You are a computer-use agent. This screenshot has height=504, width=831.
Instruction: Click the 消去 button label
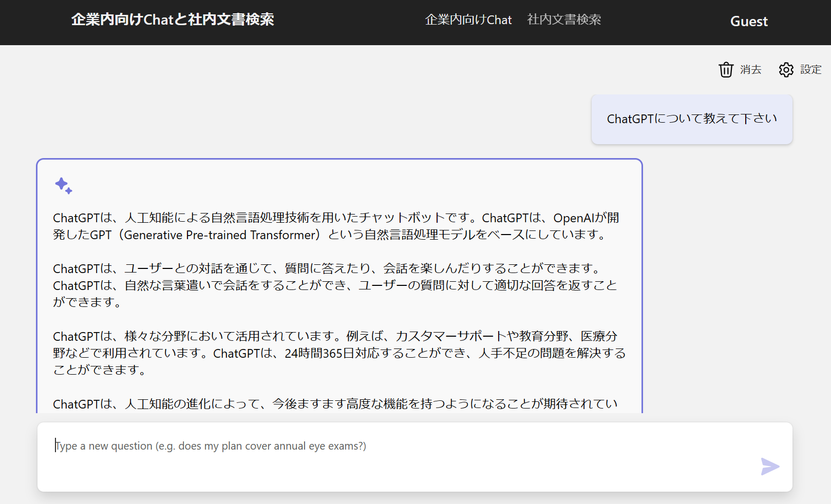[x=750, y=69]
